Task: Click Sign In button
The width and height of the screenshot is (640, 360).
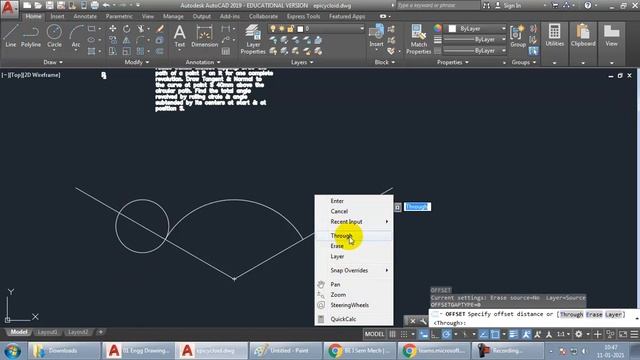Action: 508,5
